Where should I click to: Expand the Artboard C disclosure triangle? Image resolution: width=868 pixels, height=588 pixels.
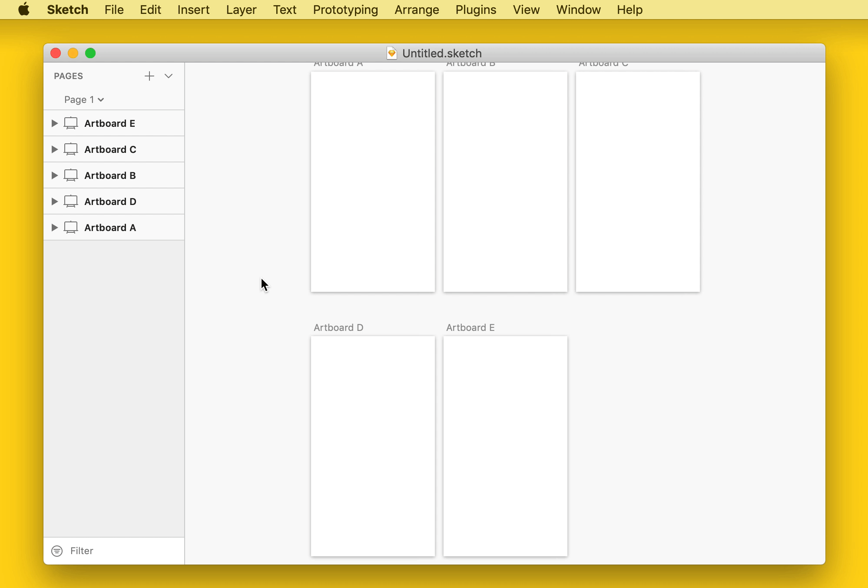[x=54, y=149]
